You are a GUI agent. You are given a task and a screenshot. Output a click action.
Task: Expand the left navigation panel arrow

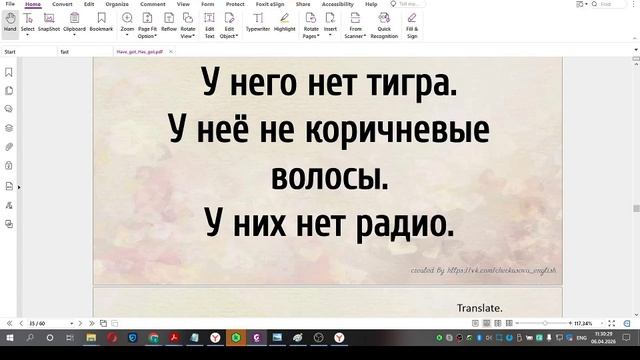tap(19, 188)
